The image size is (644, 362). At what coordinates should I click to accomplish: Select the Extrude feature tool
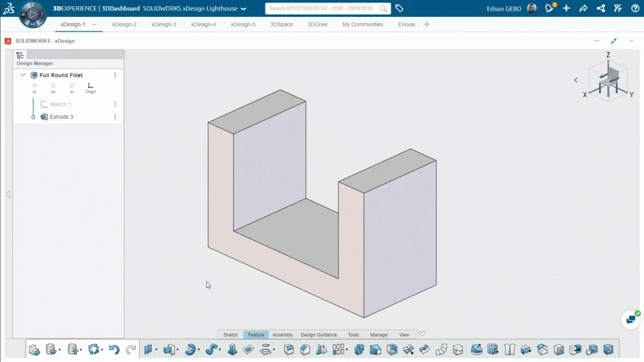click(x=169, y=349)
